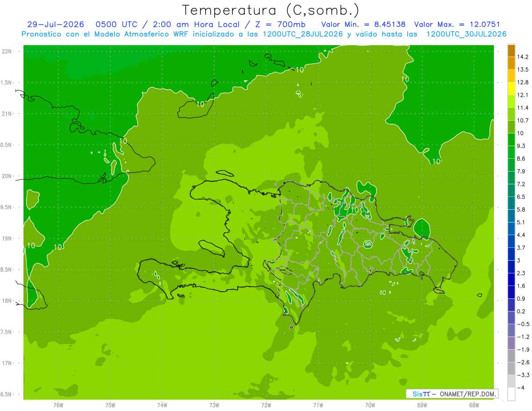Click the '5.1' color scale label
Image resolution: width=532 pixels, height=411 pixels.
click(521, 222)
